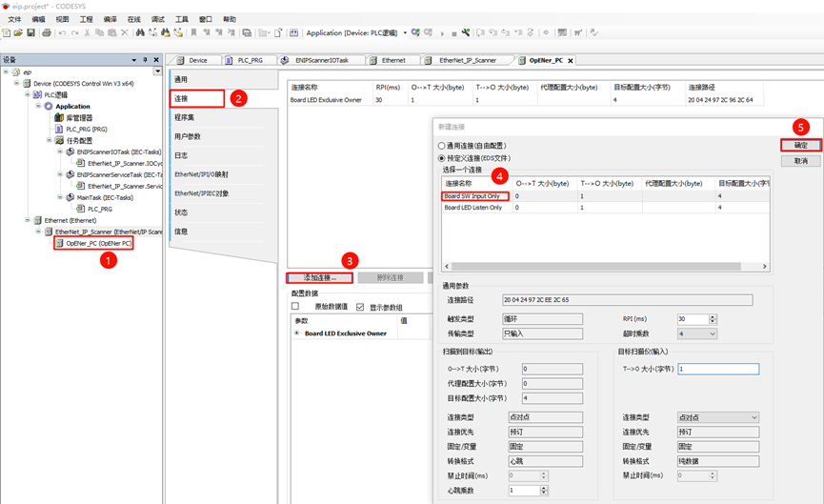
Task: Stop the application with stop icon
Action: coord(454,33)
